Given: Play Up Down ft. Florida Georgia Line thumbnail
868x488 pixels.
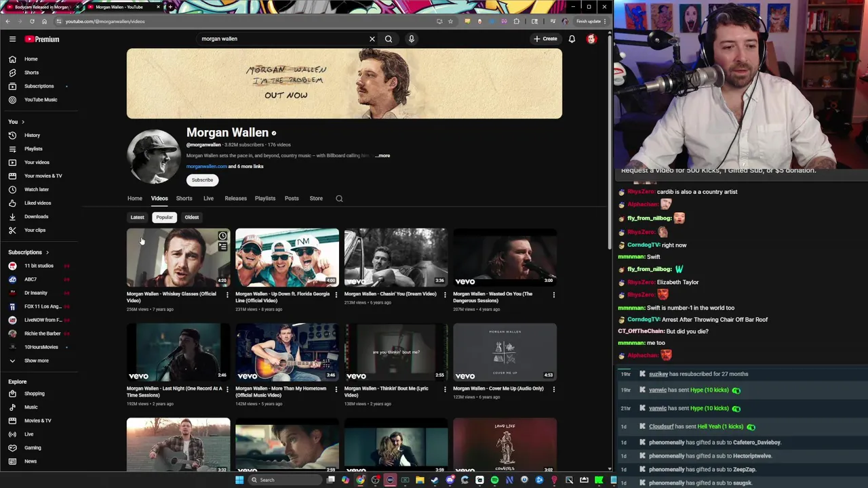Looking at the screenshot, I should tap(287, 258).
